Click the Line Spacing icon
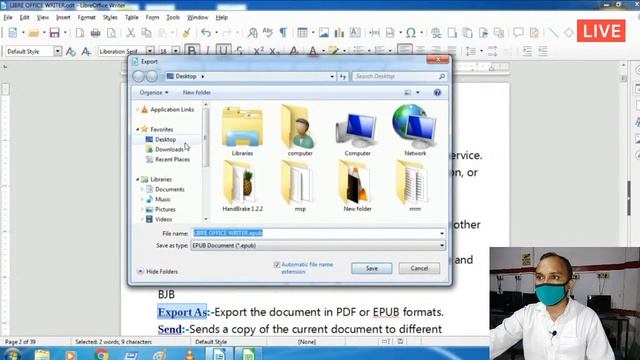This screenshot has width=640, height=360. pyautogui.click(x=471, y=51)
